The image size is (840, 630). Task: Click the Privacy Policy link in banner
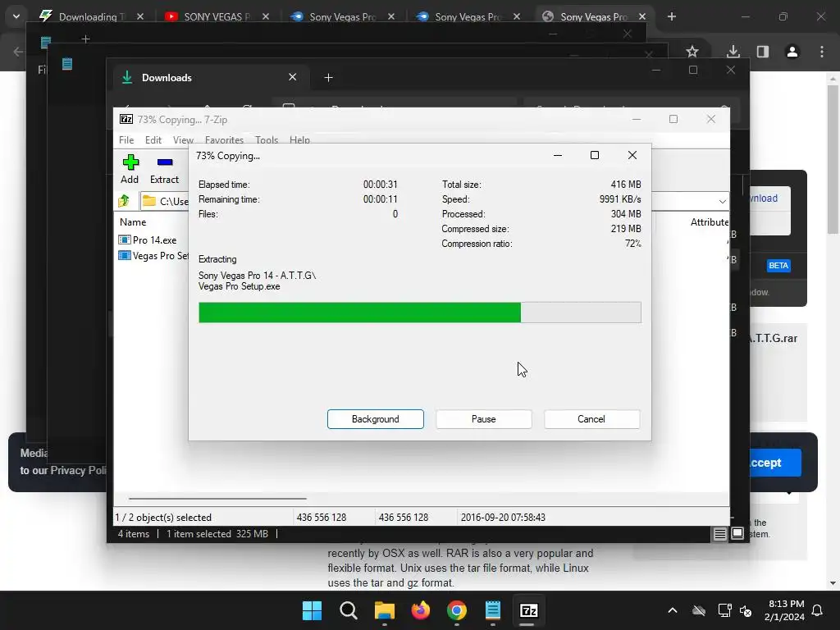click(78, 470)
